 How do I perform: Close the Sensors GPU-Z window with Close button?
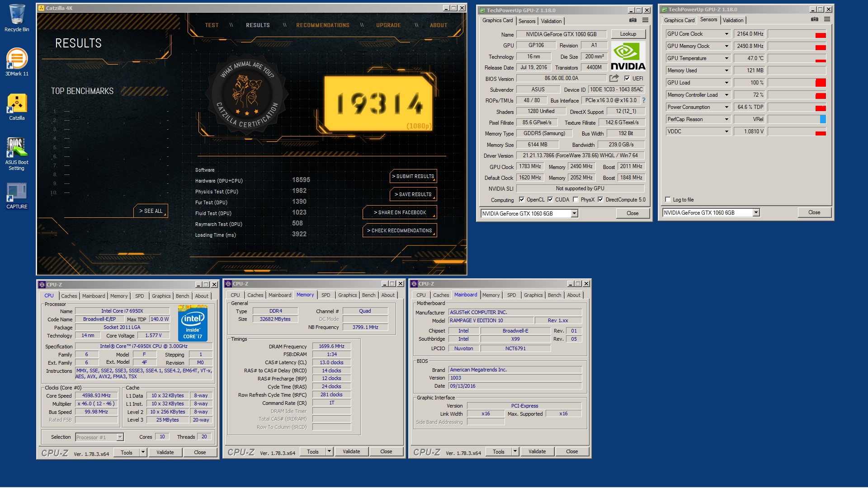pos(814,212)
